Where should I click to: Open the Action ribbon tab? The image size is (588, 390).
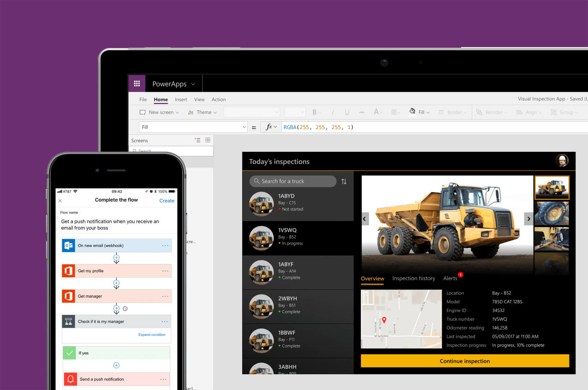coord(219,99)
